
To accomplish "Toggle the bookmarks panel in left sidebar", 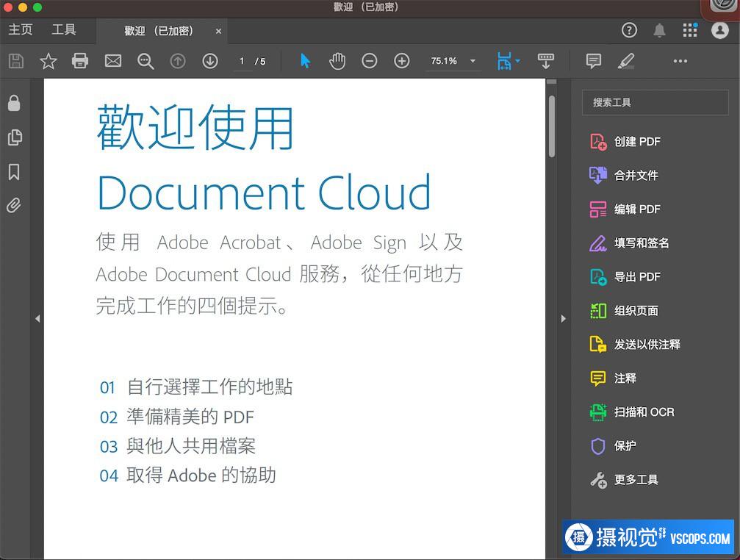I will (x=14, y=172).
